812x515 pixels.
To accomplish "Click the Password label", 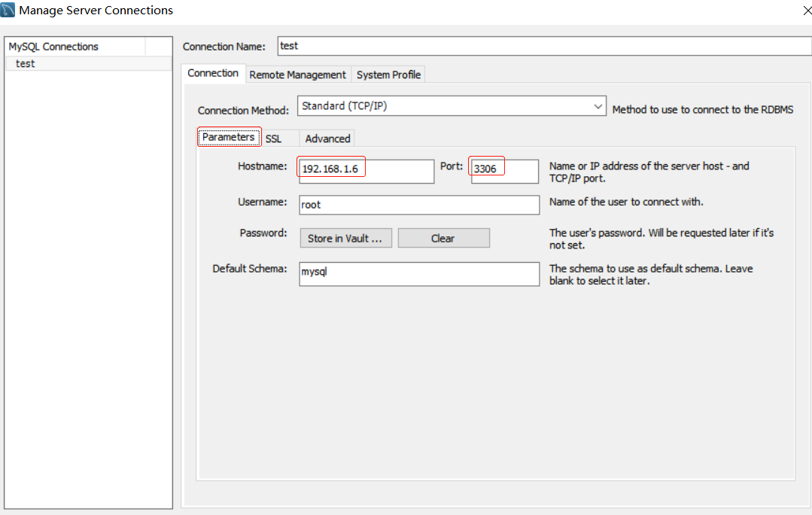I will (263, 233).
